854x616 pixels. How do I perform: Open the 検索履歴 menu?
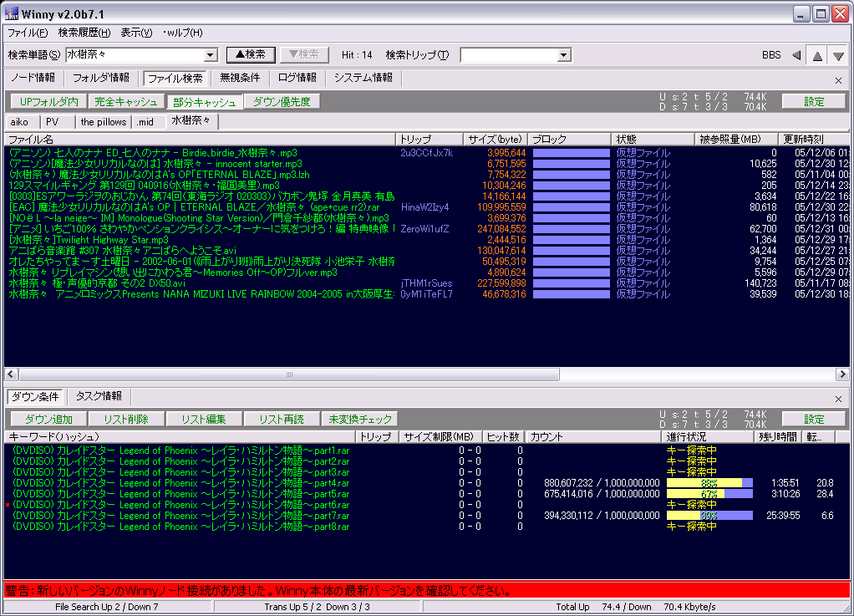84,33
